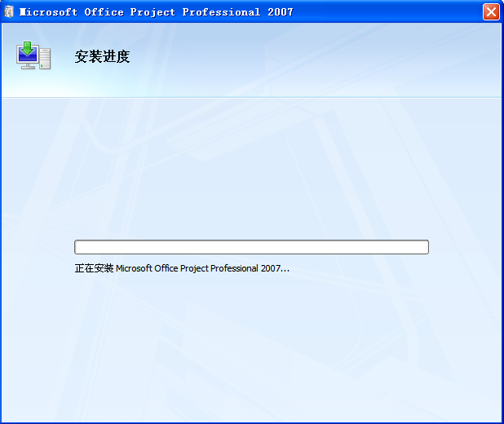Close the Project Professional 2007 installer window
The width and height of the screenshot is (504, 424).
491,12
